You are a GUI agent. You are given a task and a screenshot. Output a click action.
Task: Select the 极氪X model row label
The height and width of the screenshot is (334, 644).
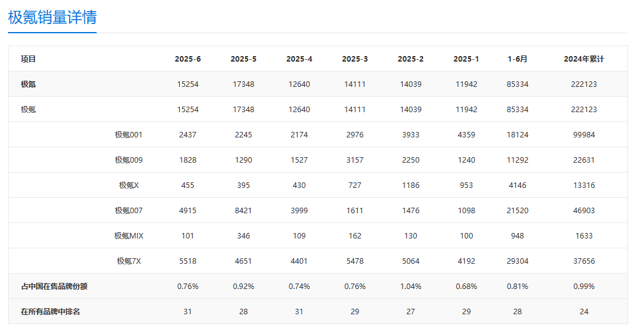click(129, 185)
